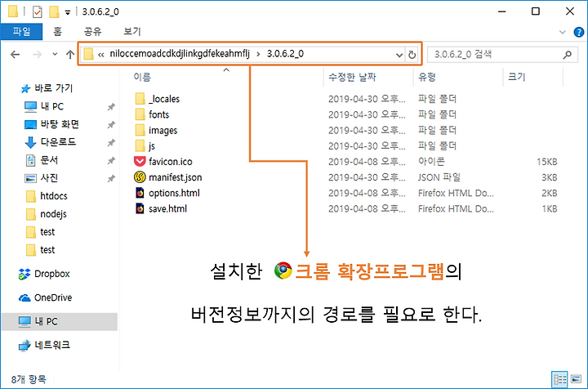The height and width of the screenshot is (389, 588).
Task: Expand the address bar history dropdown
Action: point(399,55)
